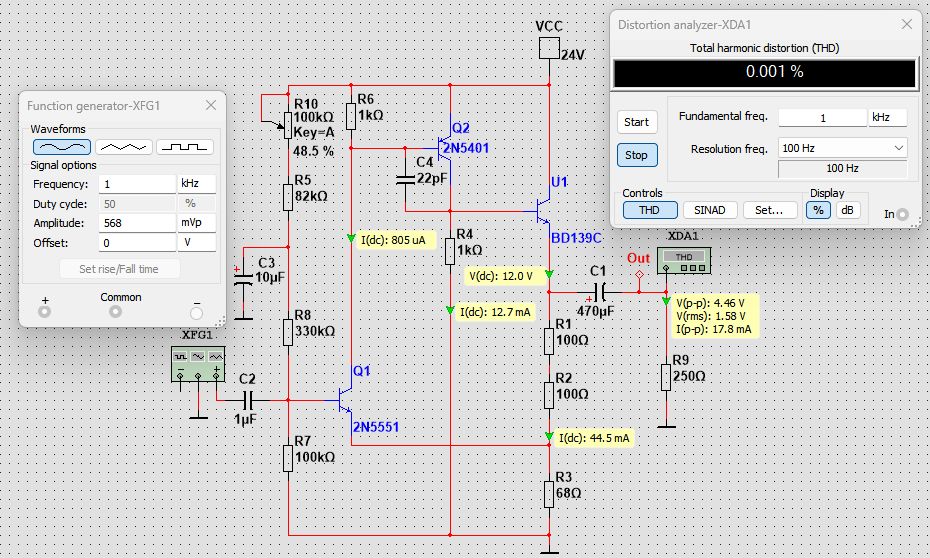Switch display to dB
The image size is (930, 558).
[x=848, y=210]
